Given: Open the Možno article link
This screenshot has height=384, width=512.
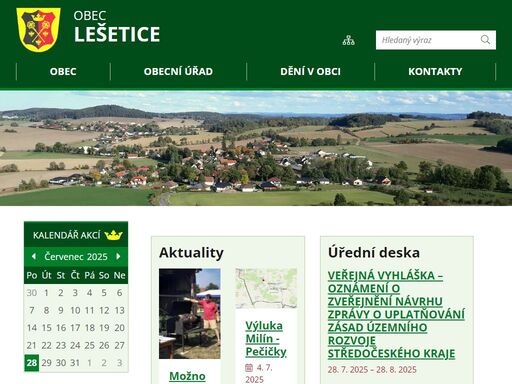Looking at the screenshot, I should point(187,376).
